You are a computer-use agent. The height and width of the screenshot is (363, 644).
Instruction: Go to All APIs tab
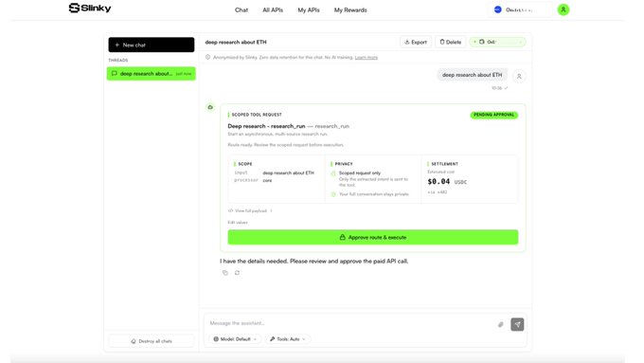(273, 9)
